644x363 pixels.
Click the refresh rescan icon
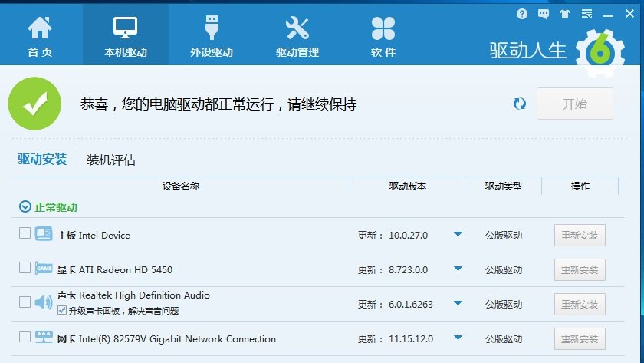pyautogui.click(x=520, y=104)
